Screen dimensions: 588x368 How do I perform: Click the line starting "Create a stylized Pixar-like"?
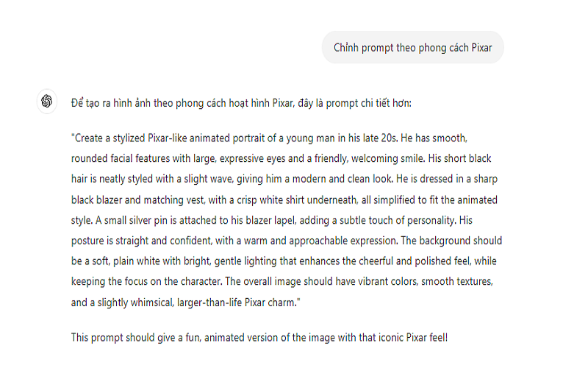coord(285,138)
